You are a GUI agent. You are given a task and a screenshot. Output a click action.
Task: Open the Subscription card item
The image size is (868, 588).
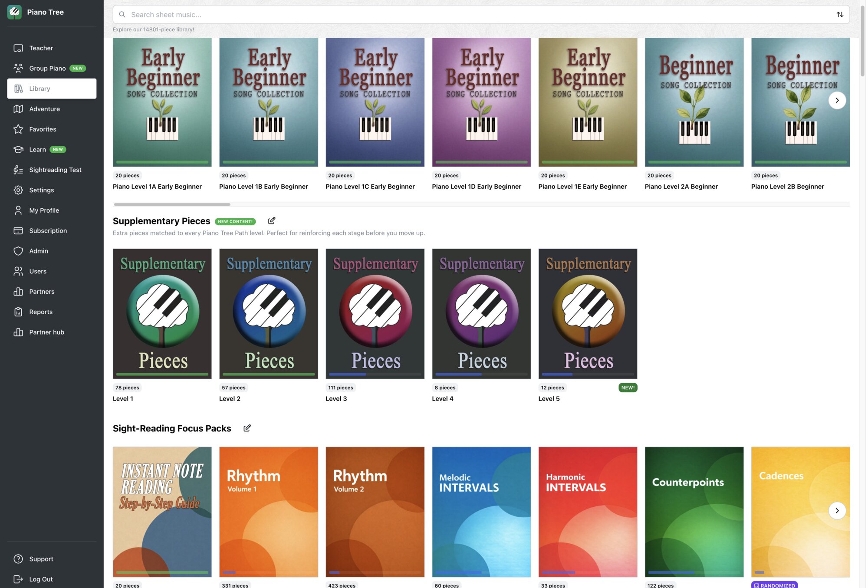(x=52, y=231)
